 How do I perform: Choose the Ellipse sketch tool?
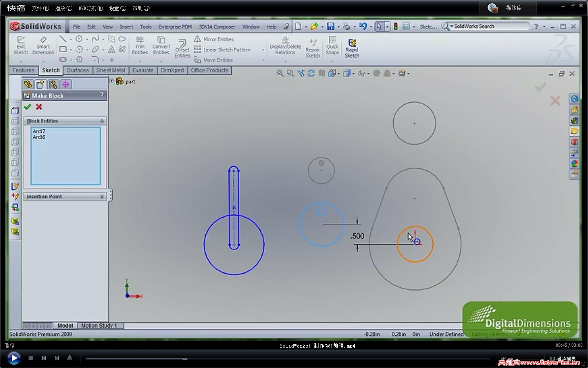[95, 49]
